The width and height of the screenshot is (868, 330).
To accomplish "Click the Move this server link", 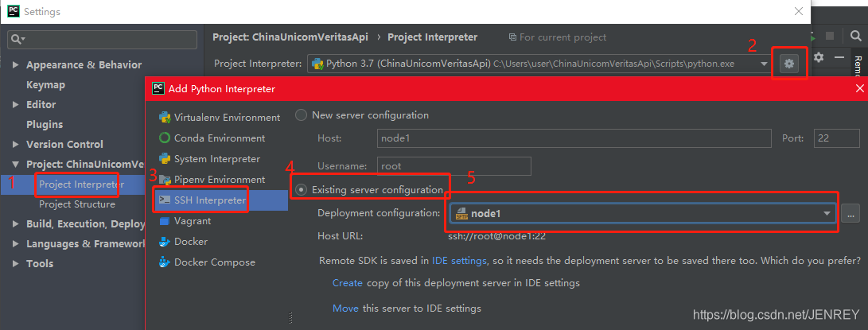I will [345, 308].
